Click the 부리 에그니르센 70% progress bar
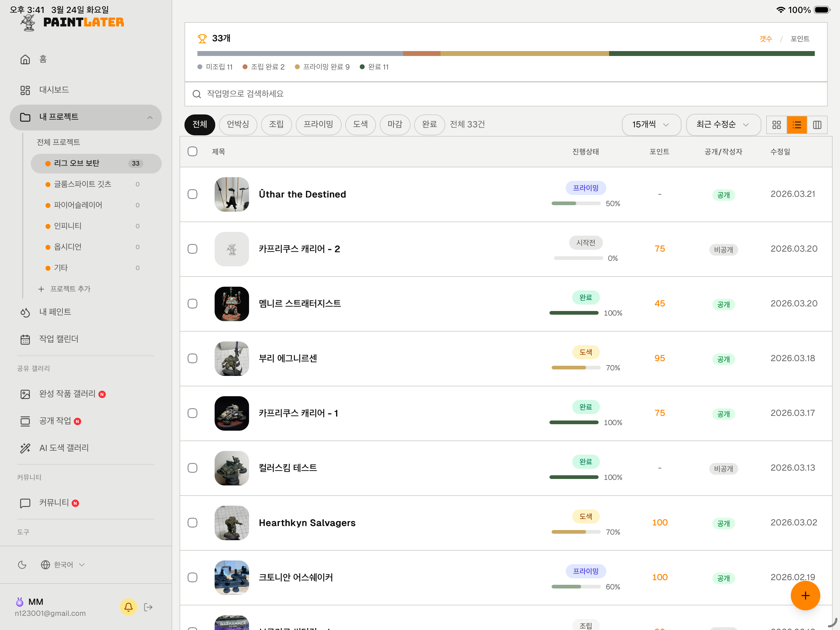The height and width of the screenshot is (630, 840). 576,367
